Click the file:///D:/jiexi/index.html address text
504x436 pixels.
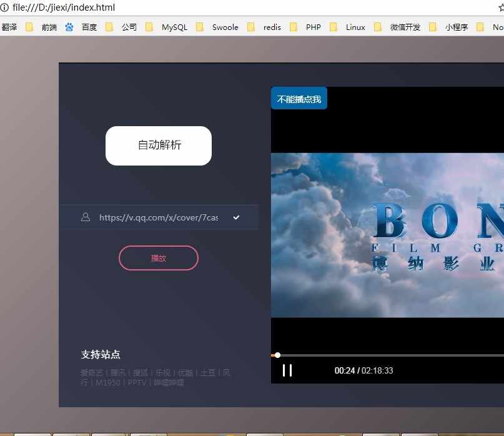point(64,7)
